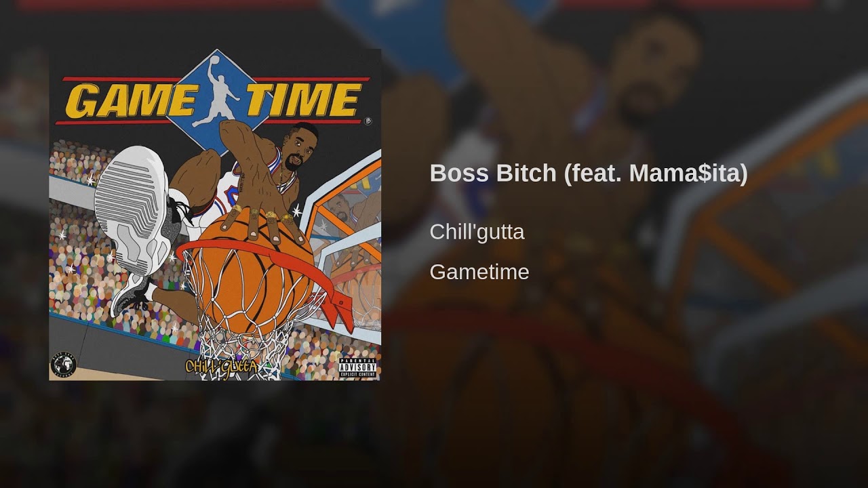Viewport: 868px width, 488px height.
Task: Click the yellow GAME word on cover
Action: (x=131, y=100)
